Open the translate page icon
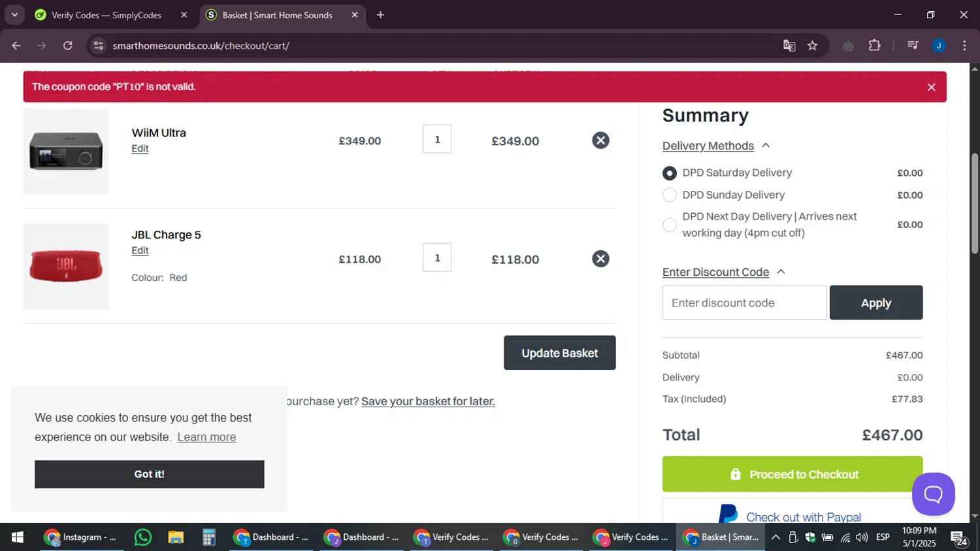This screenshot has width=980, height=551. 789,46
